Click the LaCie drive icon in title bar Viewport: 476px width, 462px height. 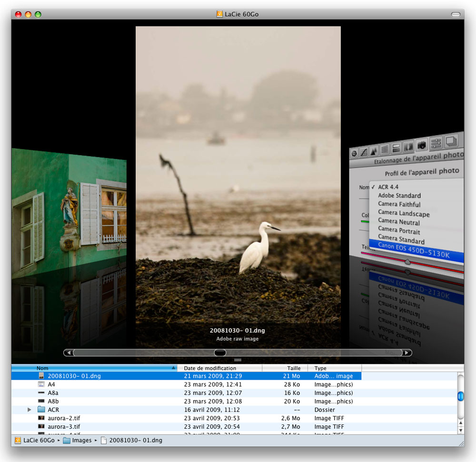(219, 14)
